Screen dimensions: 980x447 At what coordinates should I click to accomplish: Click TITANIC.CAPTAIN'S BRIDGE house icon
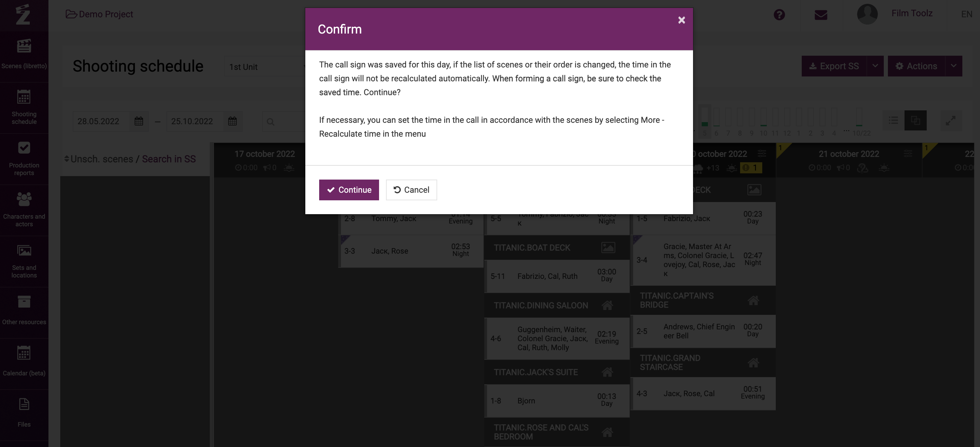pyautogui.click(x=753, y=300)
